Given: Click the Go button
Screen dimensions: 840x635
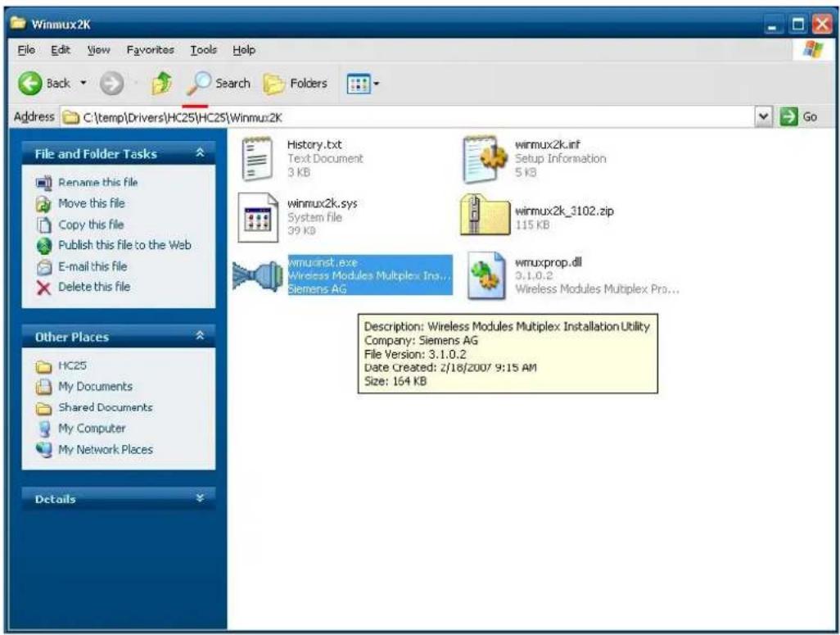Looking at the screenshot, I should (x=799, y=116).
